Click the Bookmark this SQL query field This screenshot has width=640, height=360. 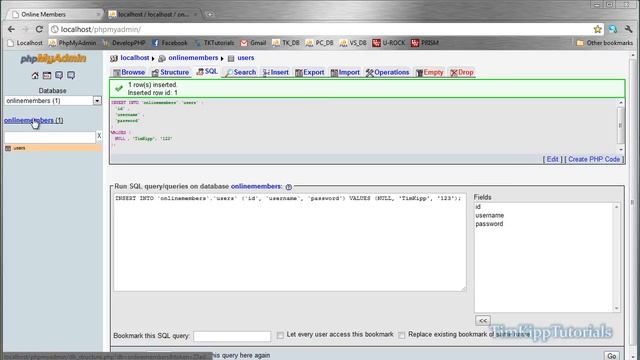tap(232, 336)
